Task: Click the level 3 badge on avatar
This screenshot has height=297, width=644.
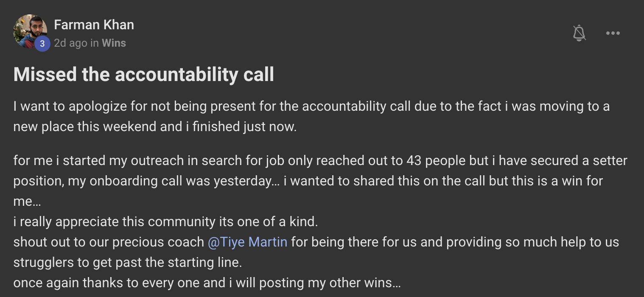Action: pos(42,43)
